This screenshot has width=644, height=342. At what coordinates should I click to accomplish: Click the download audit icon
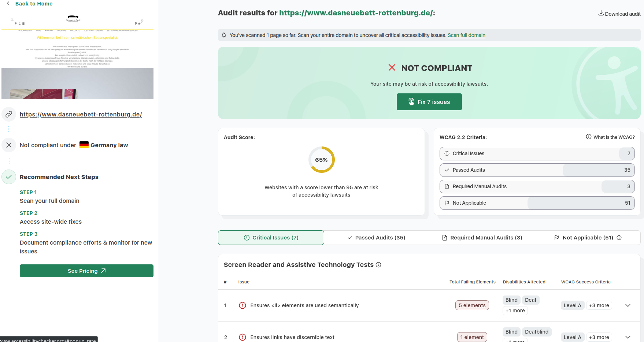tap(601, 13)
